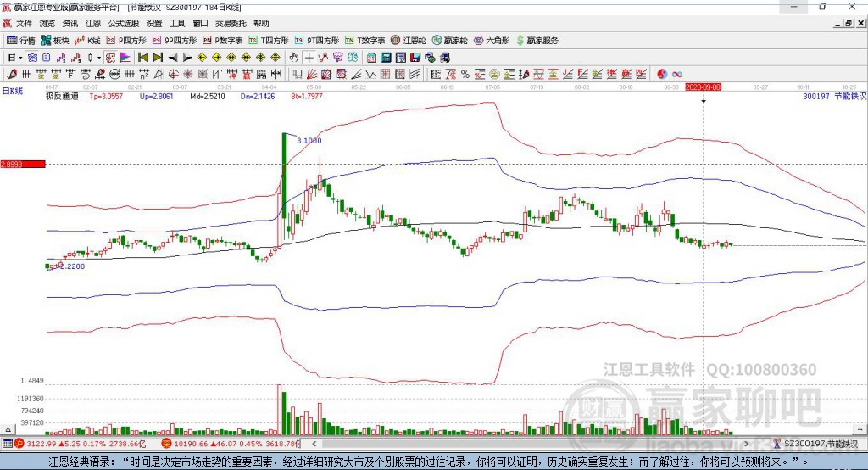868x470 pixels.
Task: Open the T数字表 number table
Action: (x=364, y=41)
